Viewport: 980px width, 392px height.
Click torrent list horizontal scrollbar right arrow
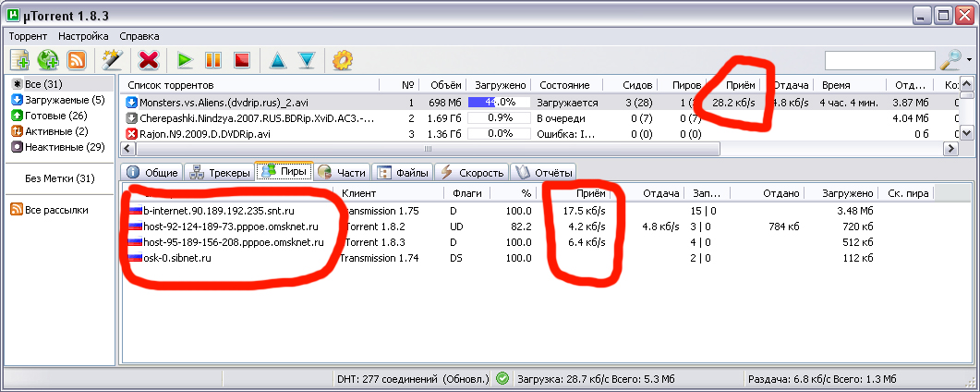click(950, 149)
